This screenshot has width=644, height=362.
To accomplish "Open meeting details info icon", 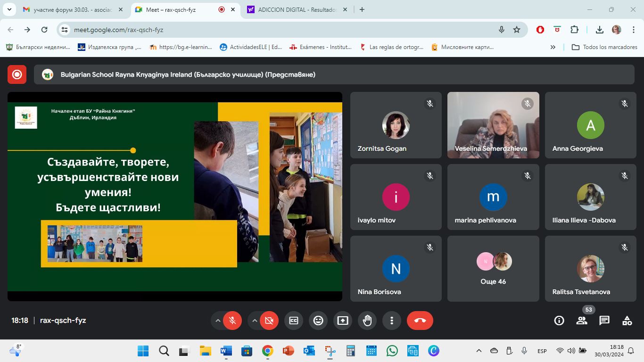I will [559, 321].
